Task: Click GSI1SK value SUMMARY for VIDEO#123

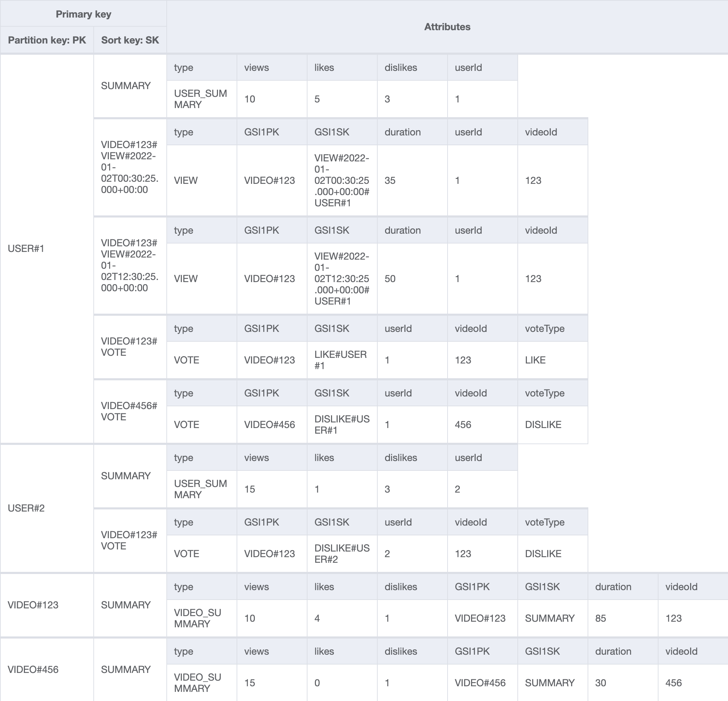Action: [x=553, y=618]
